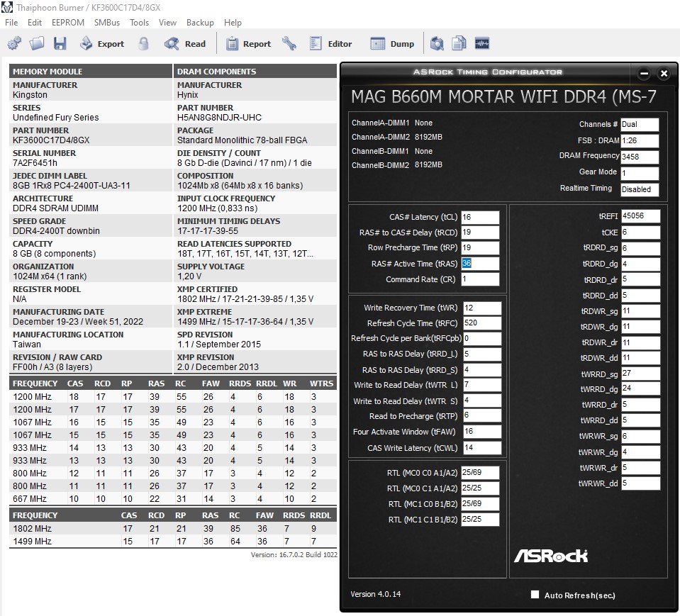Open the SMBus menu
Screen dimensions: 680x616
coord(107,23)
